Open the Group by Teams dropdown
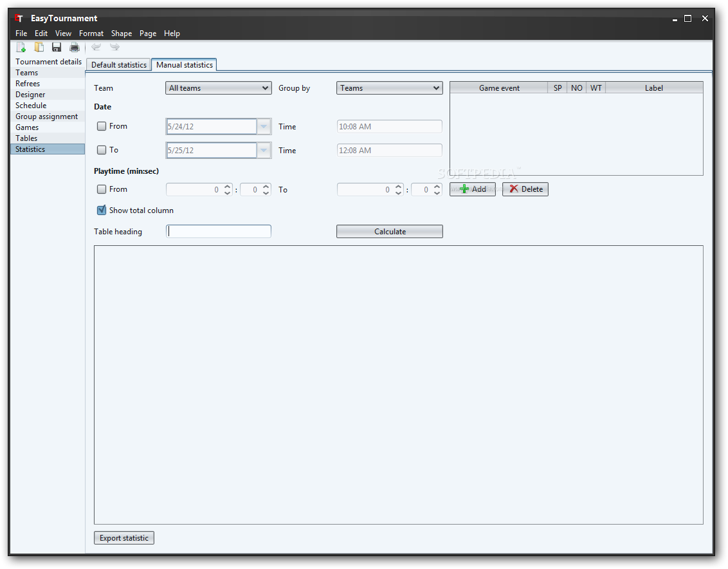 tap(390, 88)
